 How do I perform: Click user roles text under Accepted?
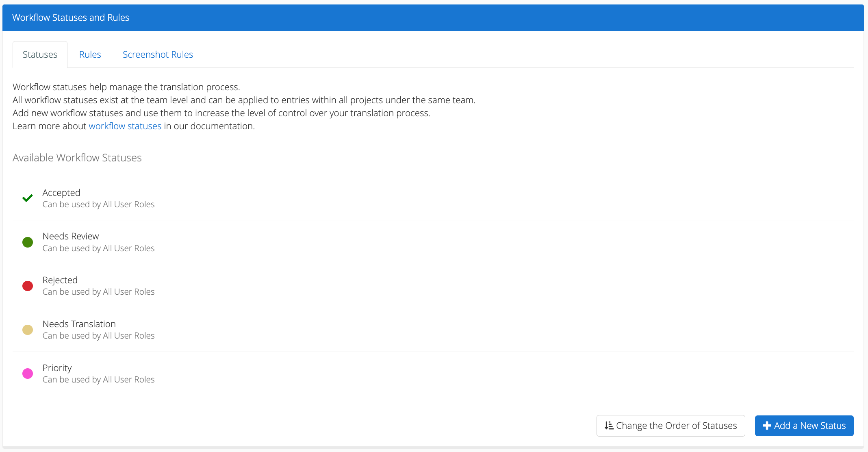(99, 204)
